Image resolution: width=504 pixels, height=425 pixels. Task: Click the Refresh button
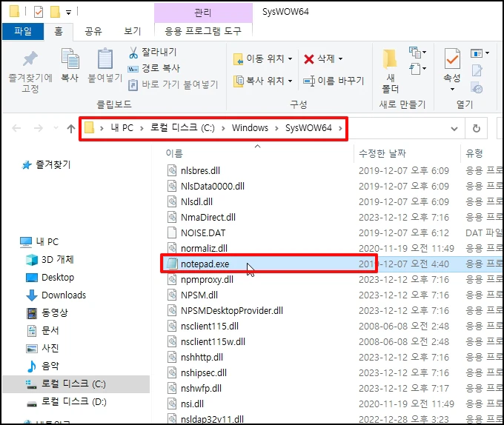tap(477, 128)
